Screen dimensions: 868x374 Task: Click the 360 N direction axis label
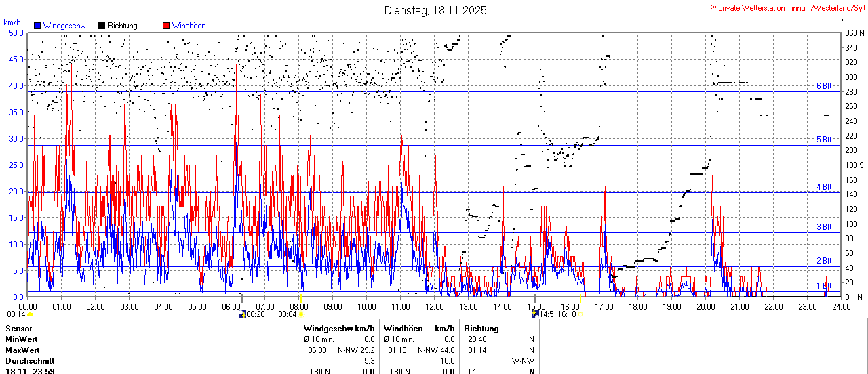tap(854, 33)
